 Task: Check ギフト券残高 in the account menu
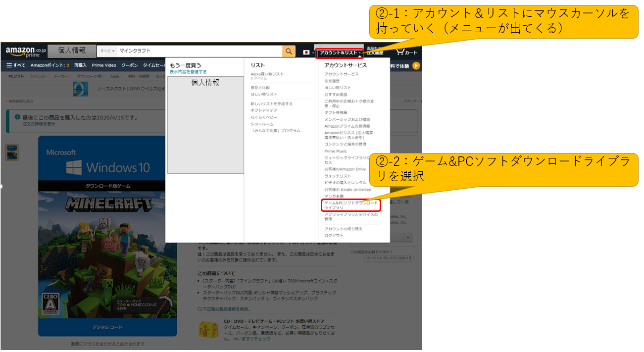tap(336, 113)
